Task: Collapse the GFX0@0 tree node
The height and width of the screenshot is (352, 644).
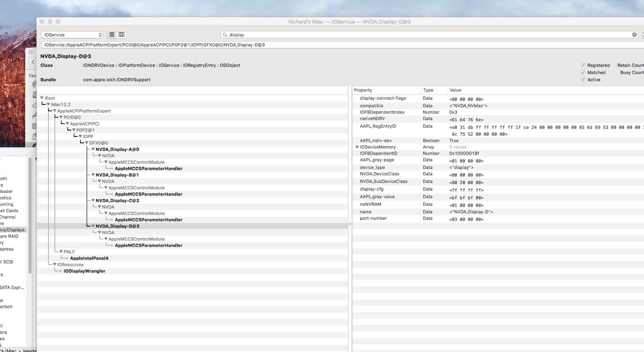Action: 87,143
